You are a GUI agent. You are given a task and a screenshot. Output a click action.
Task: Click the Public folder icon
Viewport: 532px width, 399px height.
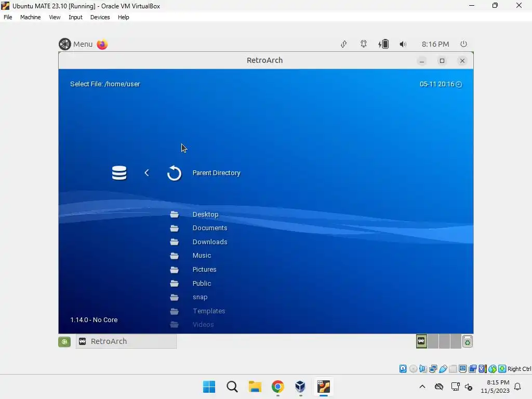(175, 283)
